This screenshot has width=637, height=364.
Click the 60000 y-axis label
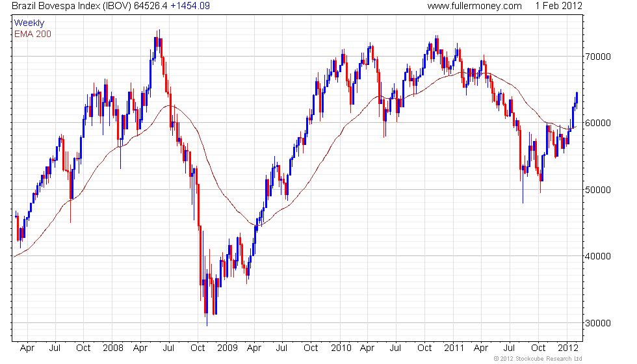598,123
